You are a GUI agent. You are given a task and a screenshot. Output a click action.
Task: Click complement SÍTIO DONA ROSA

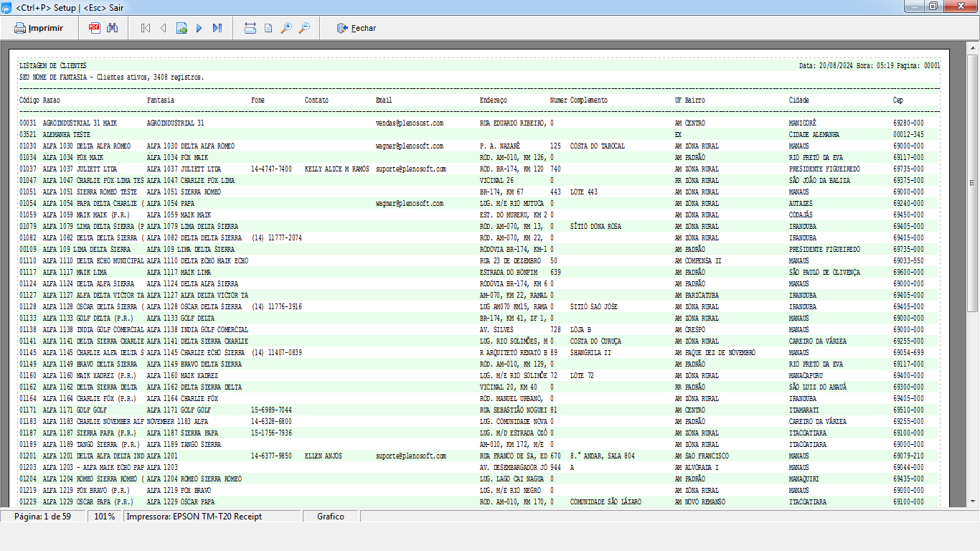[596, 227]
